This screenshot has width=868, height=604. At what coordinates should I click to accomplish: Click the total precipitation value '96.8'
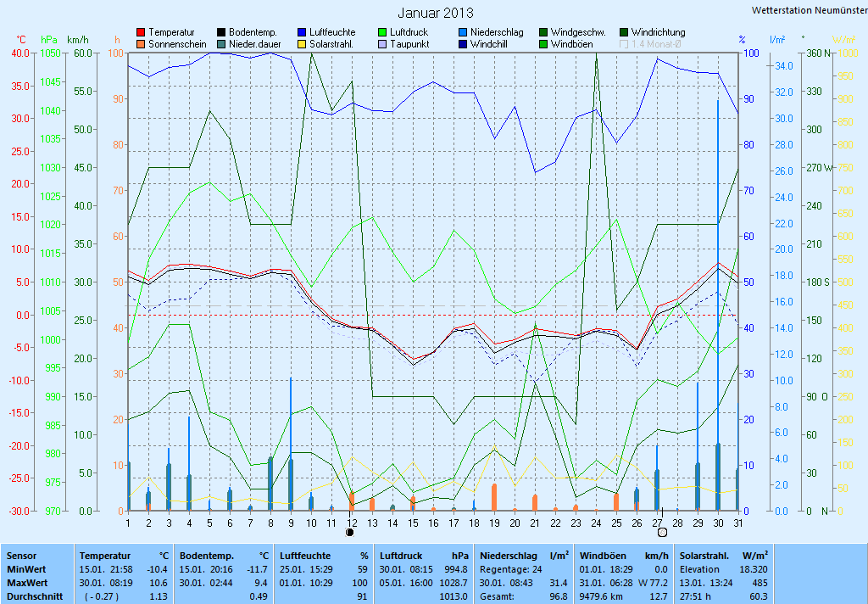pos(559,597)
